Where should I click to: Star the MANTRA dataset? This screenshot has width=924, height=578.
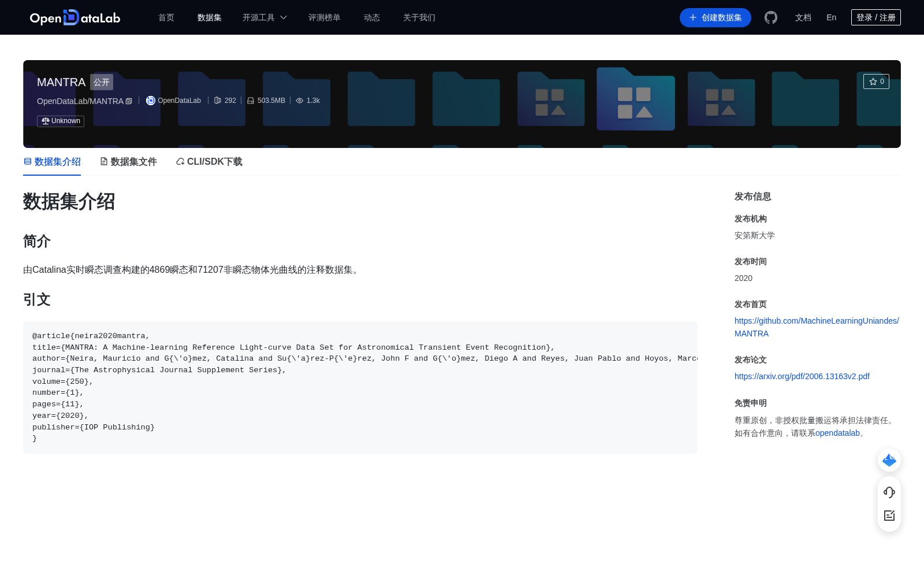[876, 81]
